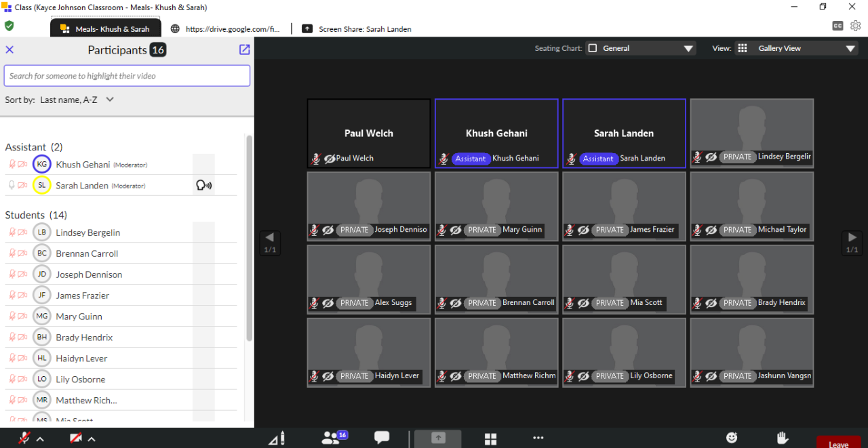Turn on camera in bottom toolbar
Viewport: 868px width, 448px height.
tap(76, 438)
